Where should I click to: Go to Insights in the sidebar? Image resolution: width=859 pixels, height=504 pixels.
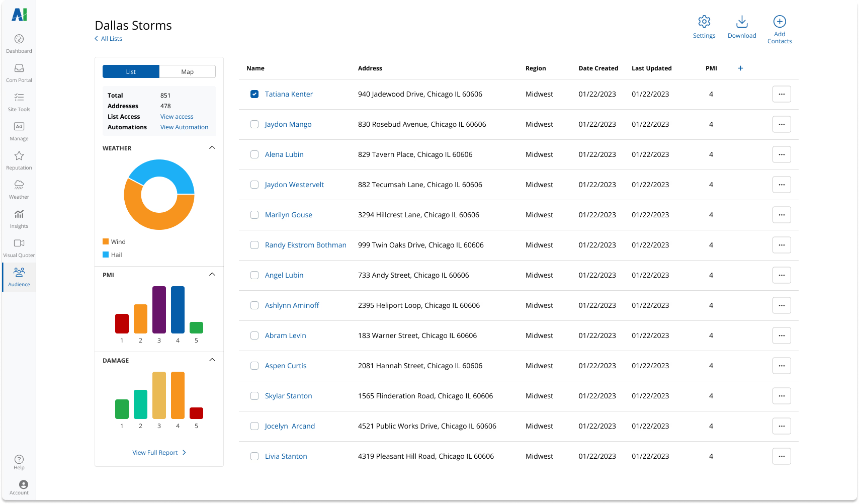click(x=19, y=218)
